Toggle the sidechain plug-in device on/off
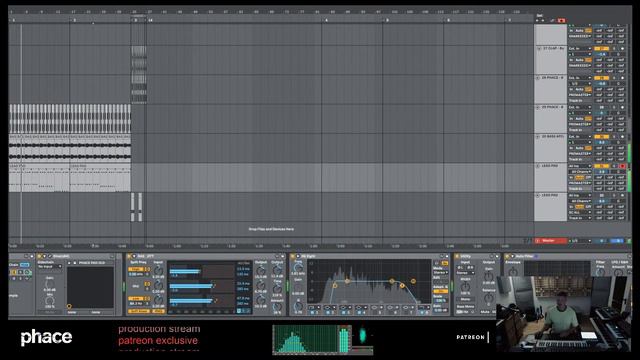The width and height of the screenshot is (640, 360). tap(39, 256)
